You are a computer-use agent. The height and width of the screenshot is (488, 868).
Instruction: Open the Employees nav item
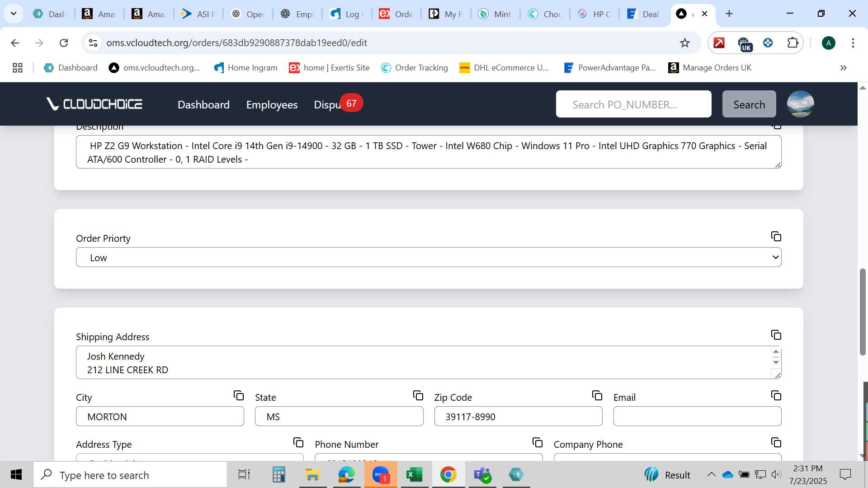272,105
